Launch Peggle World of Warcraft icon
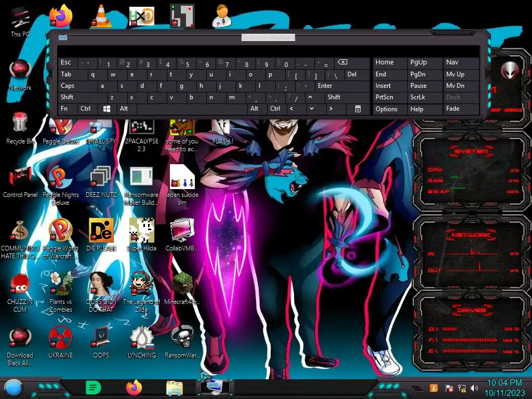This screenshot has height=399, width=532. pos(61,239)
